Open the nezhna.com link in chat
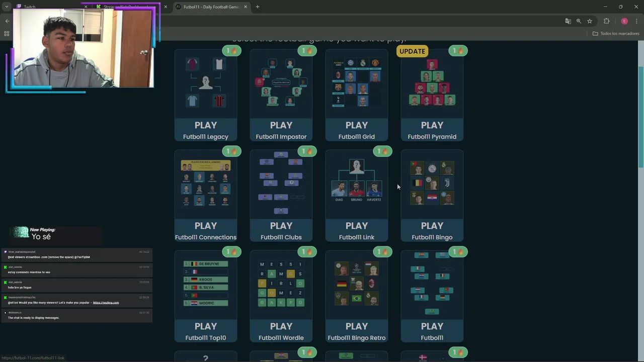Screen dimensions: 644x362 pyautogui.click(x=106, y=303)
